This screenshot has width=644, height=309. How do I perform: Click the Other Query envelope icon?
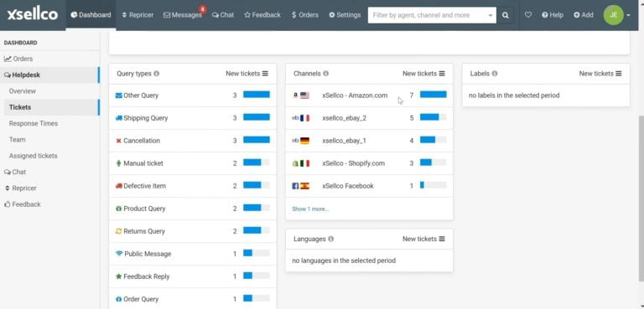(x=119, y=95)
